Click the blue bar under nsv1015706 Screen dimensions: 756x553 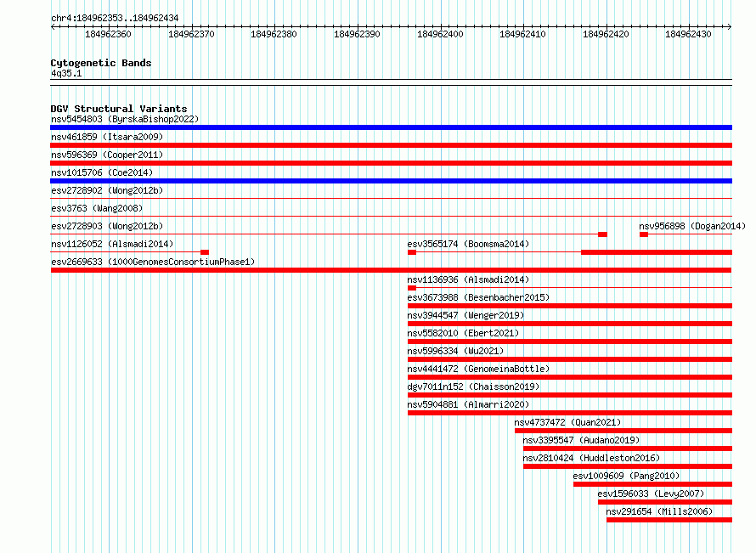point(391,181)
